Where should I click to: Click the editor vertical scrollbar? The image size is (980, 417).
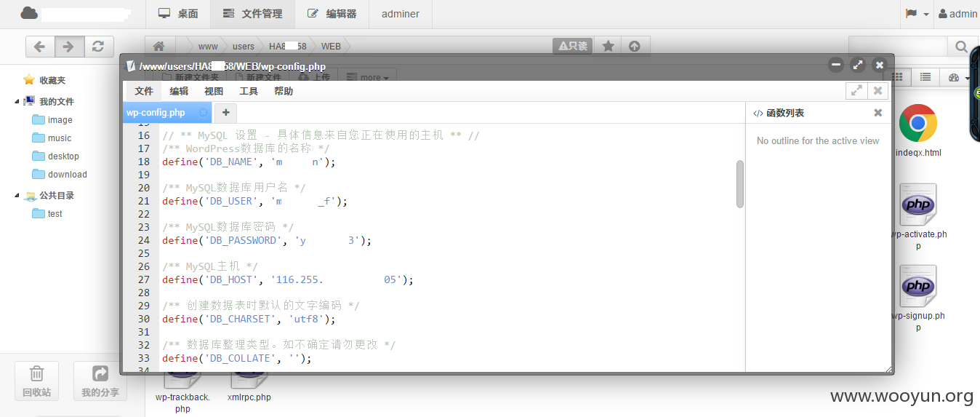coord(740,183)
